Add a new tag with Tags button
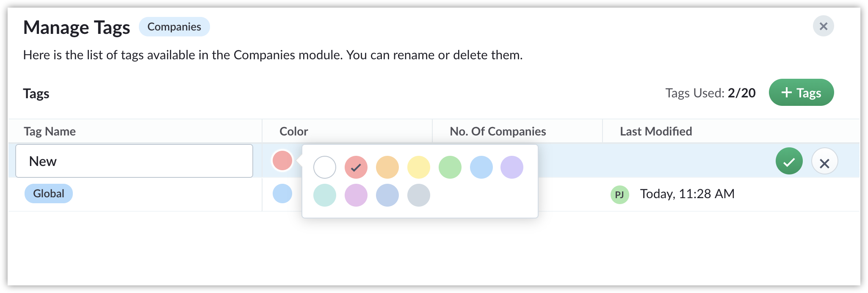 click(801, 93)
